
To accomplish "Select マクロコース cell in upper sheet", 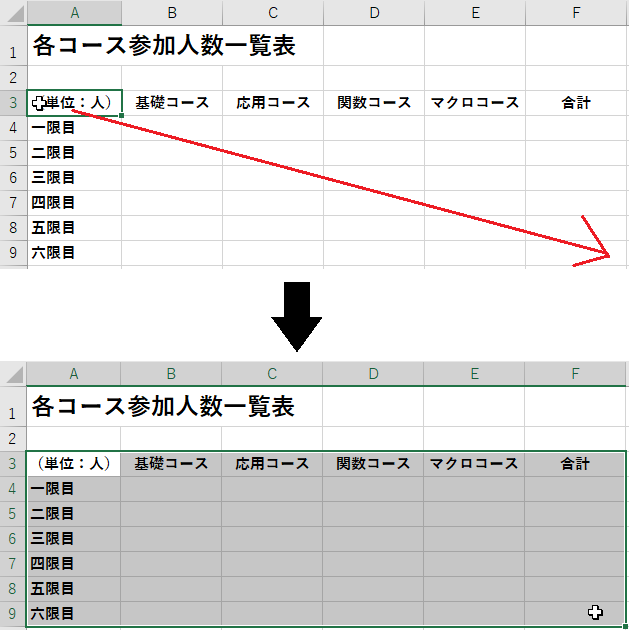I will coord(475,103).
